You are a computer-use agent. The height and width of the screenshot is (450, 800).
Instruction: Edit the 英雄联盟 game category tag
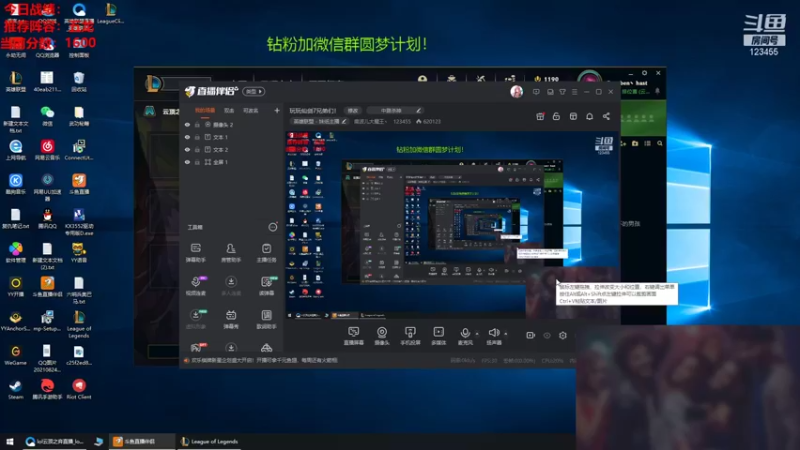[319, 121]
